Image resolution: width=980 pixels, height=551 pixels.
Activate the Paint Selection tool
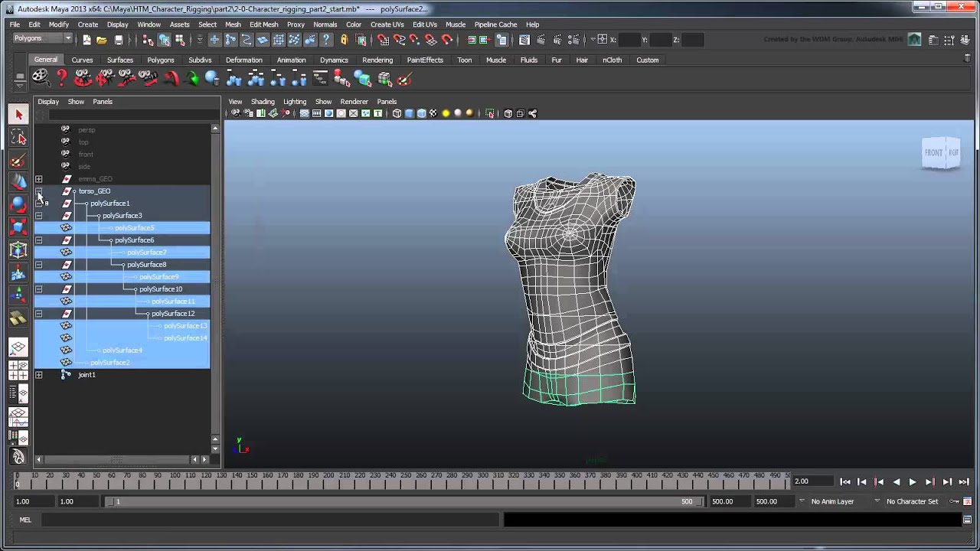click(x=18, y=161)
